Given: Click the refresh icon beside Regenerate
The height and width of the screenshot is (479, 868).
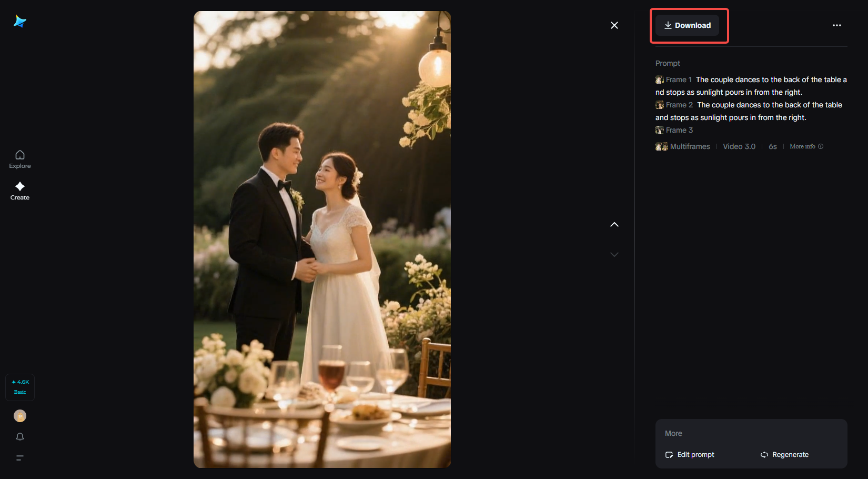Looking at the screenshot, I should pyautogui.click(x=764, y=454).
